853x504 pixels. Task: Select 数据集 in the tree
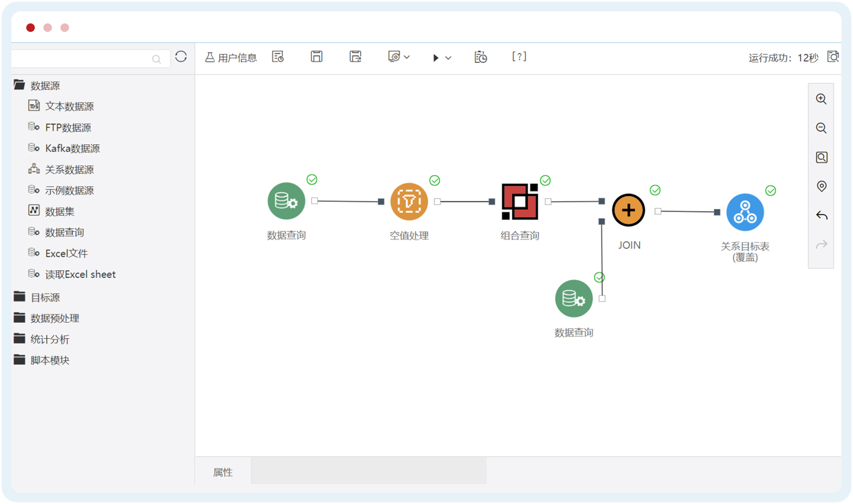60,212
